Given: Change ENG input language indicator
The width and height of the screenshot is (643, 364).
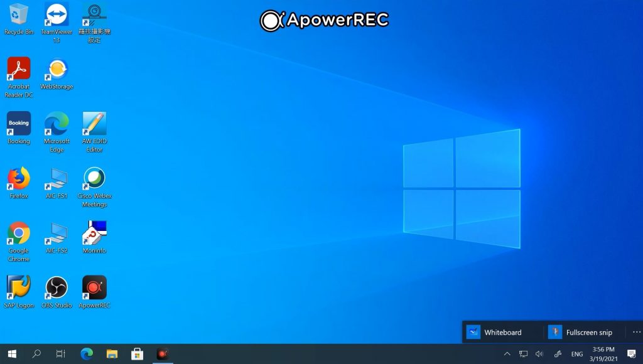Looking at the screenshot, I should pos(577,354).
